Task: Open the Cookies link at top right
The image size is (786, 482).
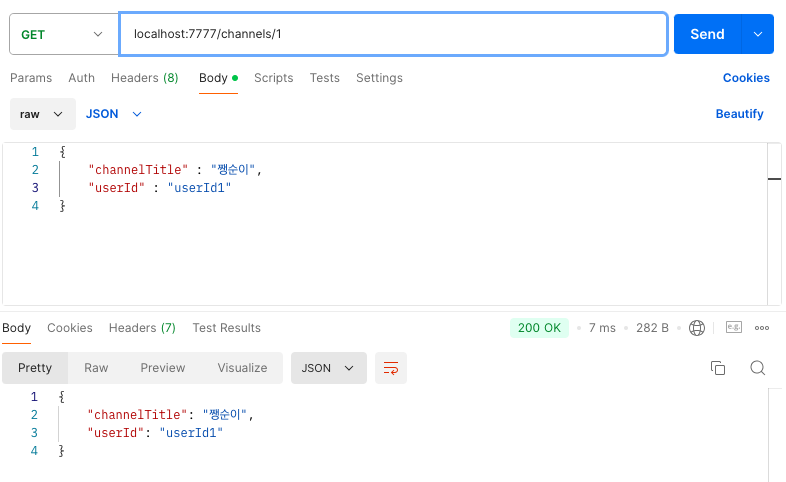Action: coord(746,78)
